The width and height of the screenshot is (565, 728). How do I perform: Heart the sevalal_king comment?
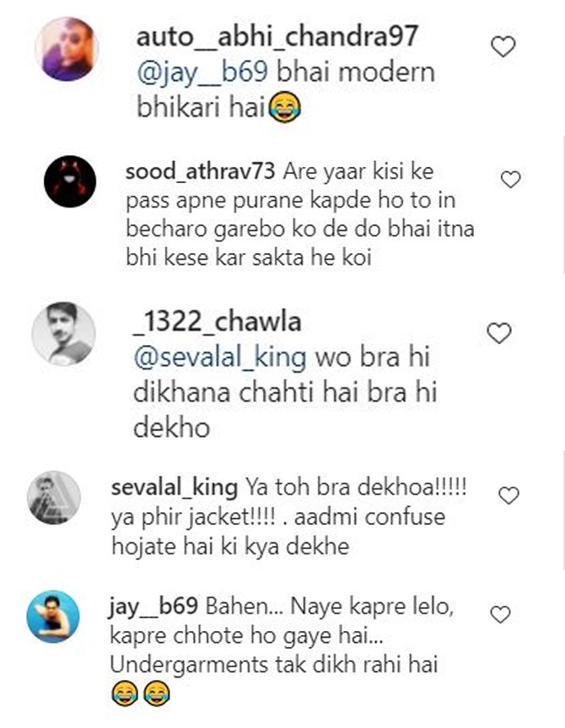coord(508,496)
